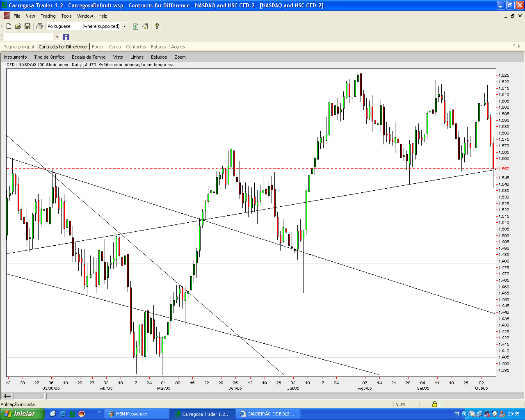Open the Zoom chart menu
This screenshot has width=525, height=420.
(x=180, y=57)
